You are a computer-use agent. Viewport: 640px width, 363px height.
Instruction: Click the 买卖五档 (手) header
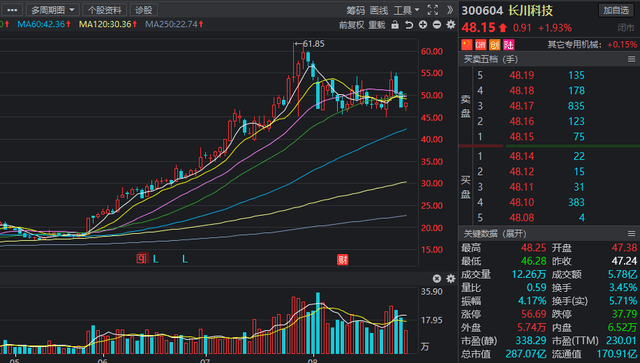click(491, 60)
